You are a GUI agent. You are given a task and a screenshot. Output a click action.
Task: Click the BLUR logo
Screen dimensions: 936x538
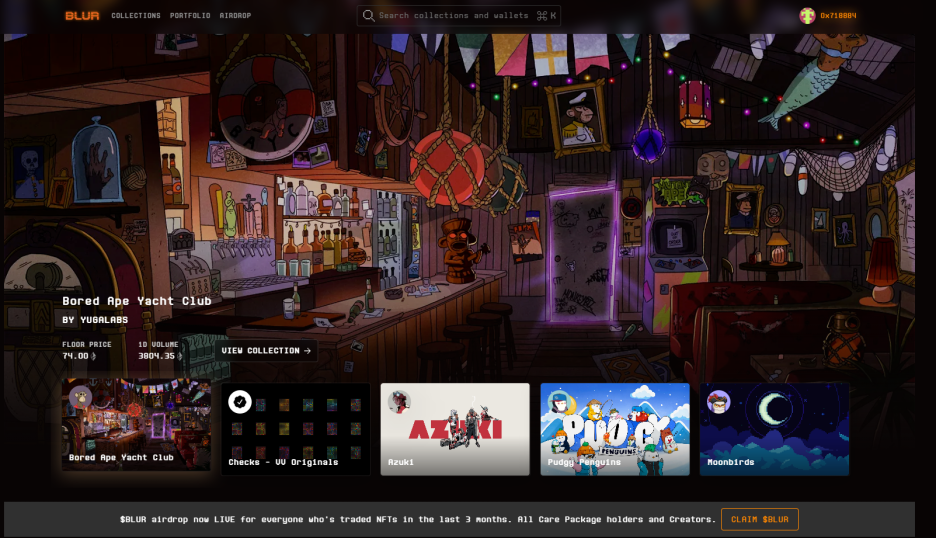pos(82,16)
